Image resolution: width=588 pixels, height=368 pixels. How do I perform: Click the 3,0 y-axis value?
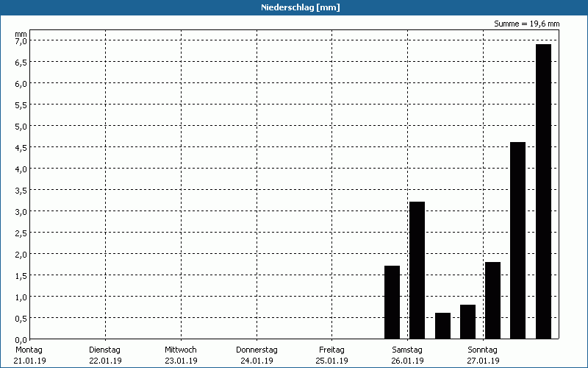(21, 212)
